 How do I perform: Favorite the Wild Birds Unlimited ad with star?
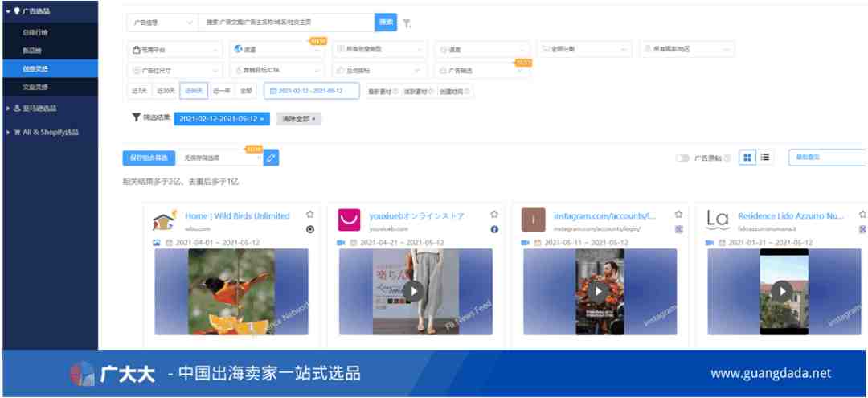[x=310, y=215]
